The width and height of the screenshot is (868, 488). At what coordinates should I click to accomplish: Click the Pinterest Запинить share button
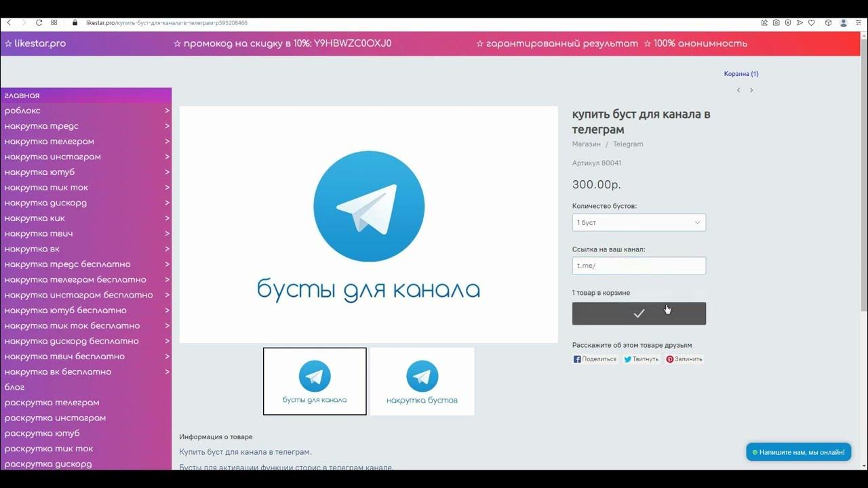[684, 359]
